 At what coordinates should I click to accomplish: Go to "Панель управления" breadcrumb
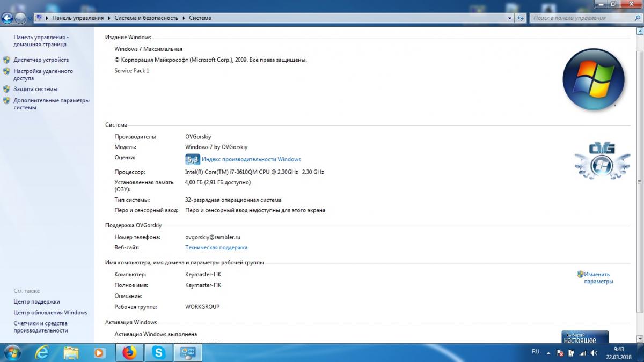(78, 18)
